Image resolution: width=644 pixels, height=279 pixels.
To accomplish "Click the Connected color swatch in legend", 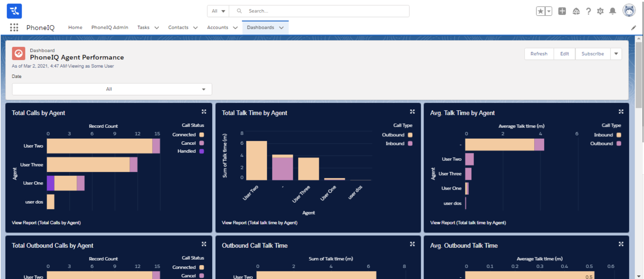I will point(202,135).
